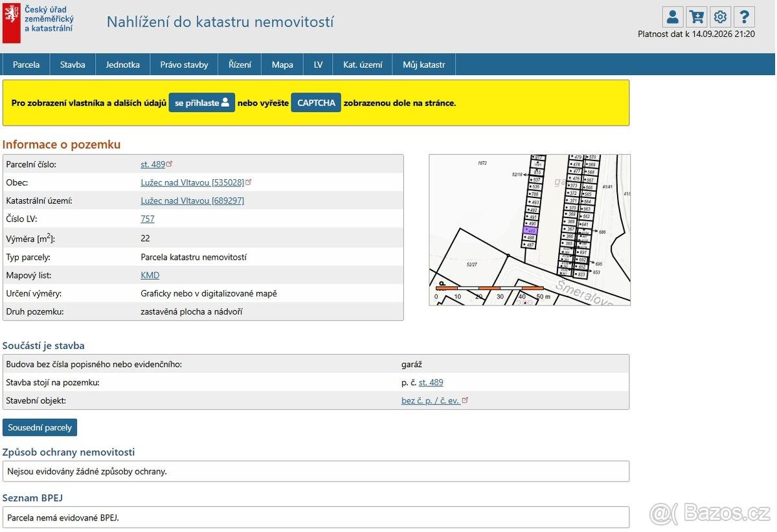
Task: Click 'Nejsou evidovány žádné způsoby ochrany' text
Action: (x=87, y=471)
